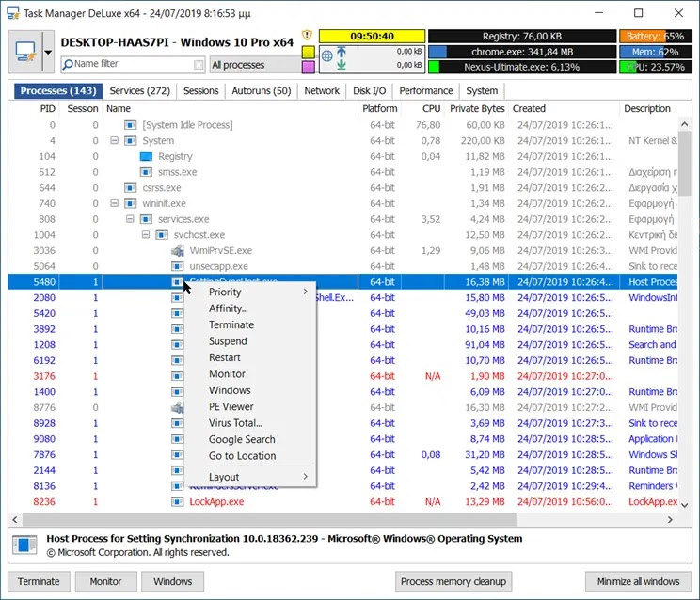Image resolution: width=700 pixels, height=600 pixels.
Task: Open the All processes combo box
Action: coord(255,65)
